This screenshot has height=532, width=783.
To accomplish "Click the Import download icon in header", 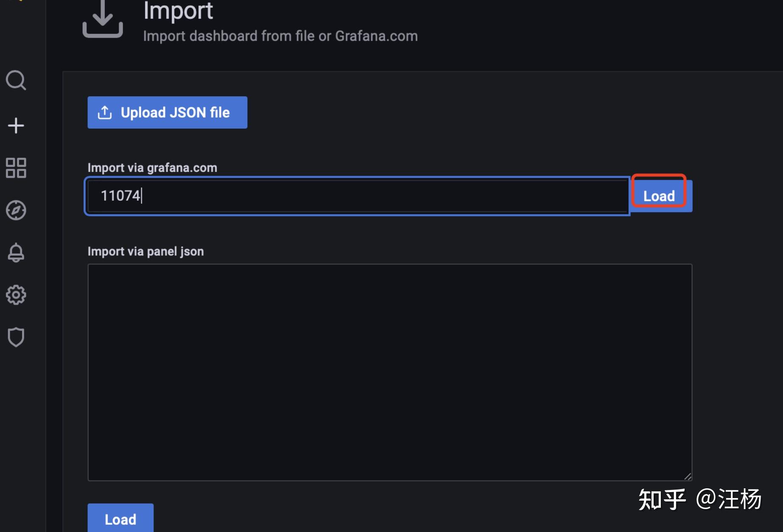I will click(x=103, y=20).
